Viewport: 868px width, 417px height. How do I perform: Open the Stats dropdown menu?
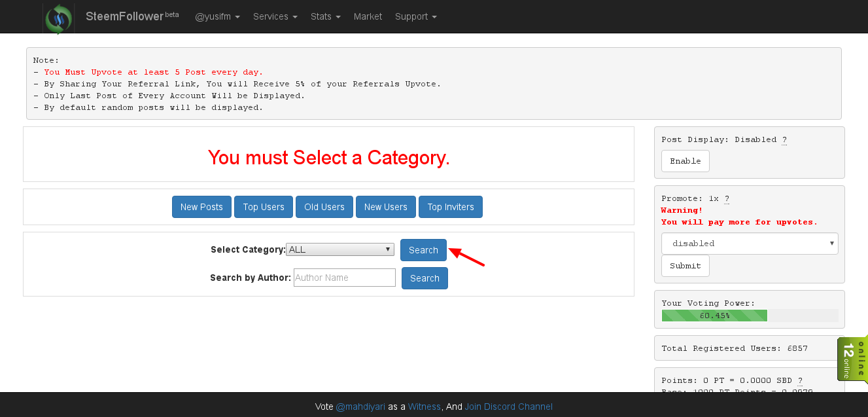point(325,16)
